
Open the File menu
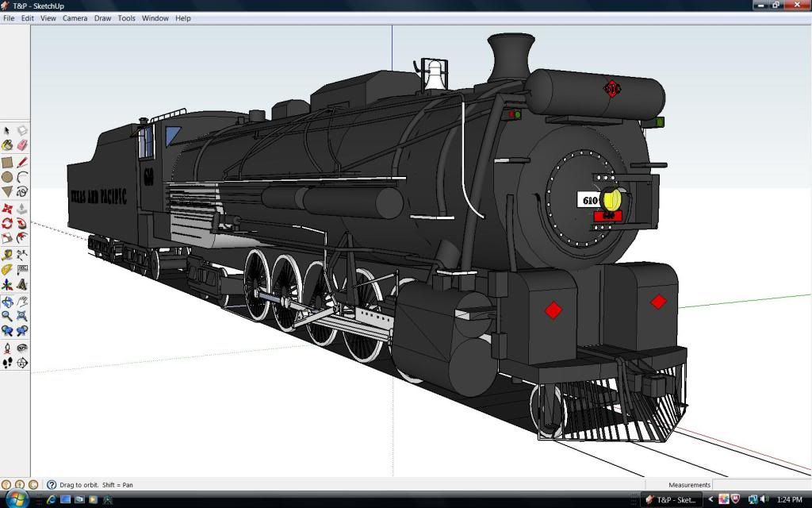pyautogui.click(x=9, y=18)
